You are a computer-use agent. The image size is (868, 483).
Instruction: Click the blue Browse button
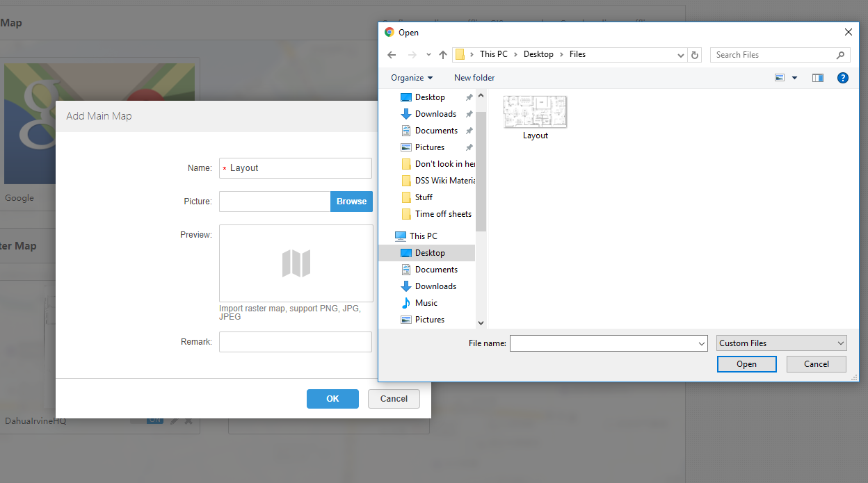(351, 202)
